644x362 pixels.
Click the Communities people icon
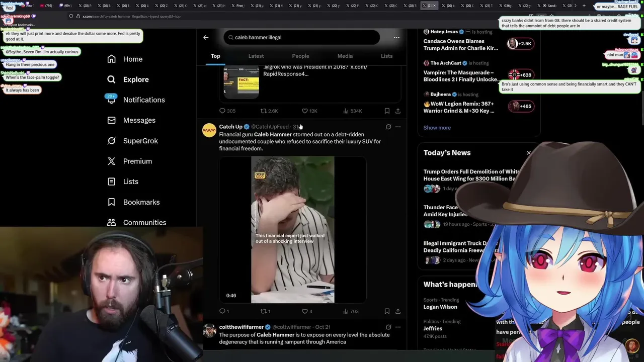[x=112, y=222]
